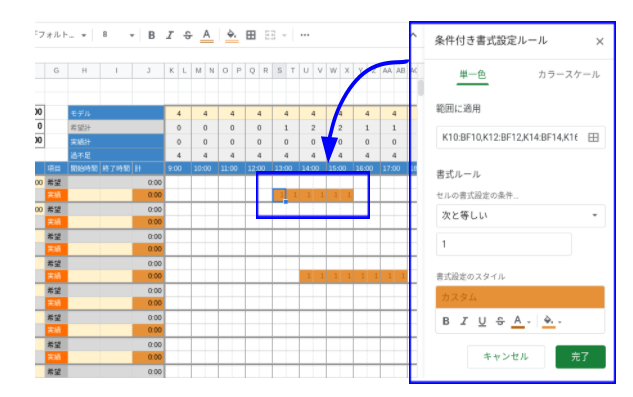Click the 開始時間 header cell
The width and height of the screenshot is (633, 397).
click(84, 168)
